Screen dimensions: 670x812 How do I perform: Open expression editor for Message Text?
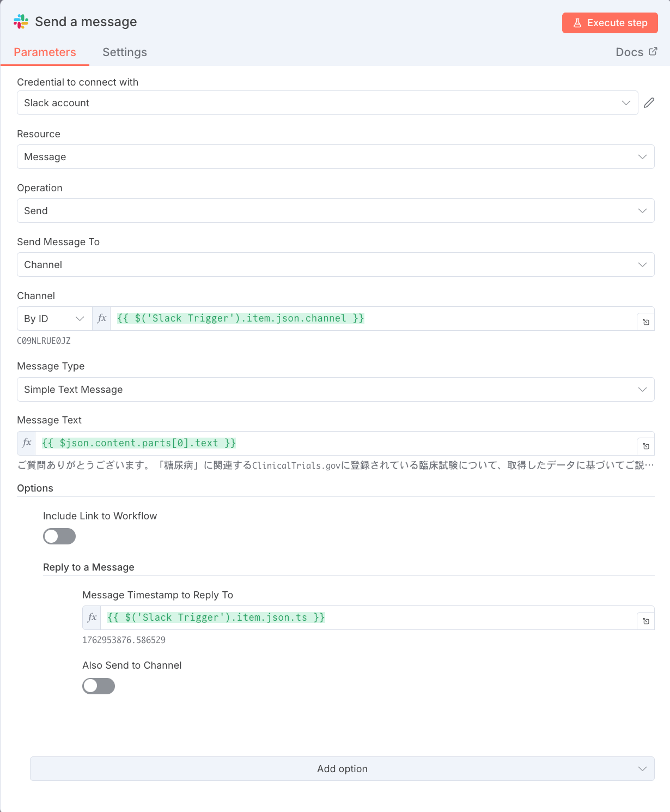click(645, 447)
